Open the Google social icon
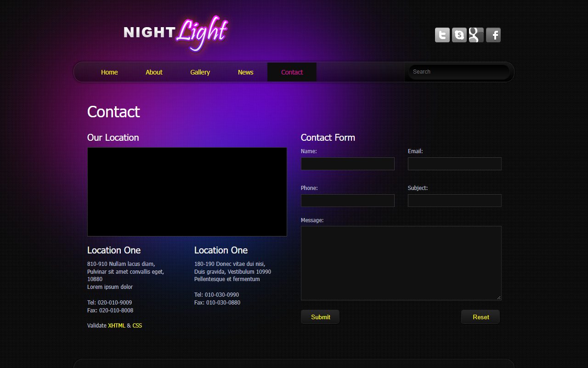Screen dimensions: 588x368 tap(476, 35)
